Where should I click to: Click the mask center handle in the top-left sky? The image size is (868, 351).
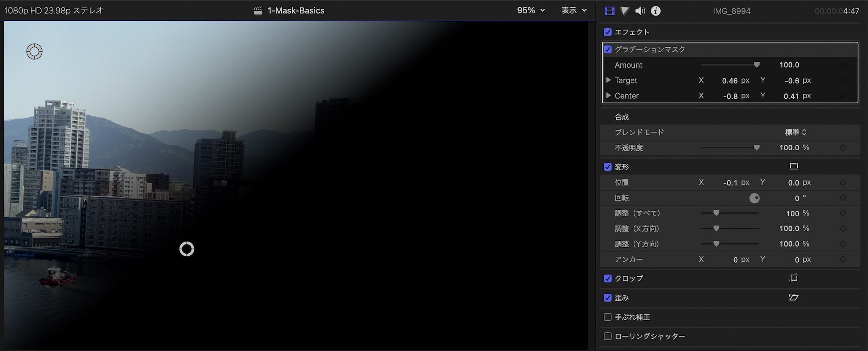click(34, 52)
